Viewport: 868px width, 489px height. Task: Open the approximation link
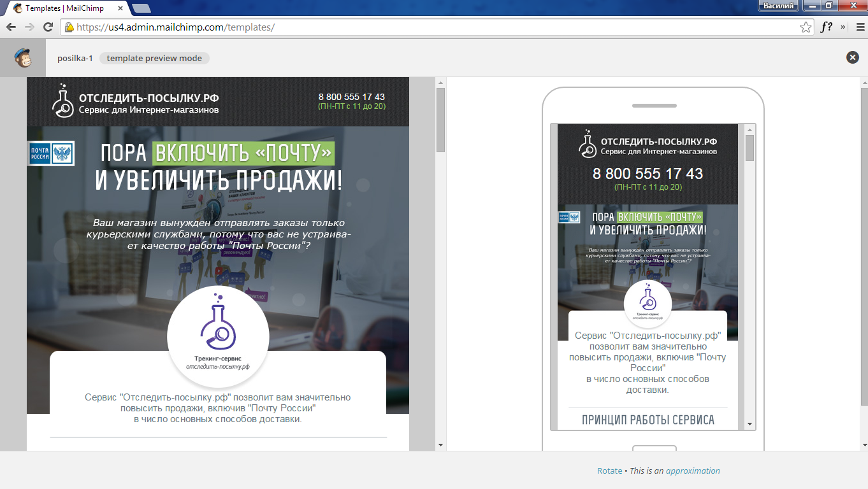click(693, 471)
